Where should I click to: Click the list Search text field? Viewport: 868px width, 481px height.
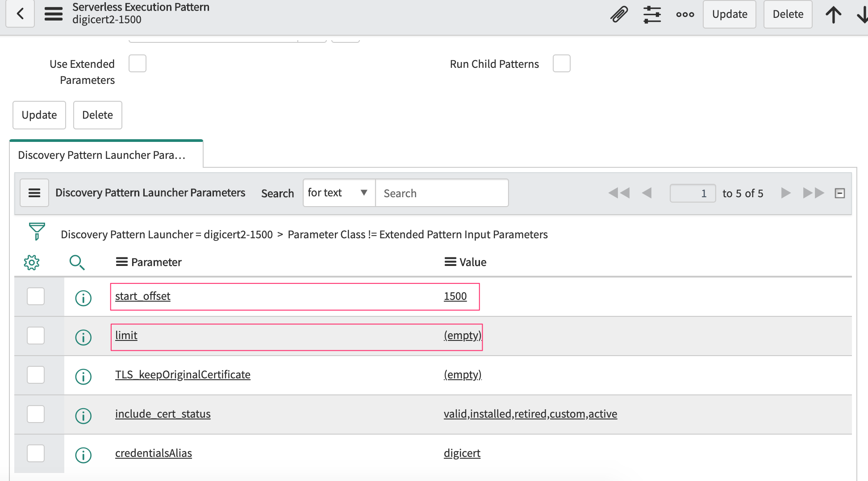[x=442, y=193]
